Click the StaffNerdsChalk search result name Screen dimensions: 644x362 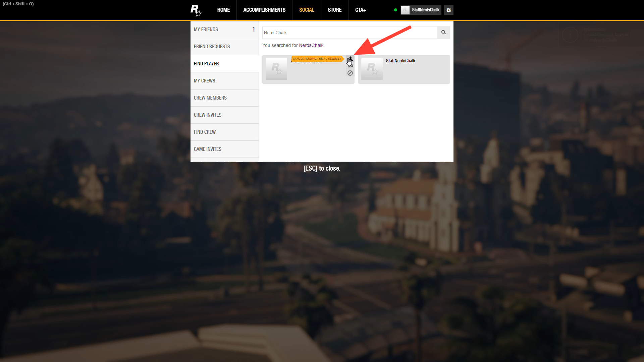click(x=400, y=61)
